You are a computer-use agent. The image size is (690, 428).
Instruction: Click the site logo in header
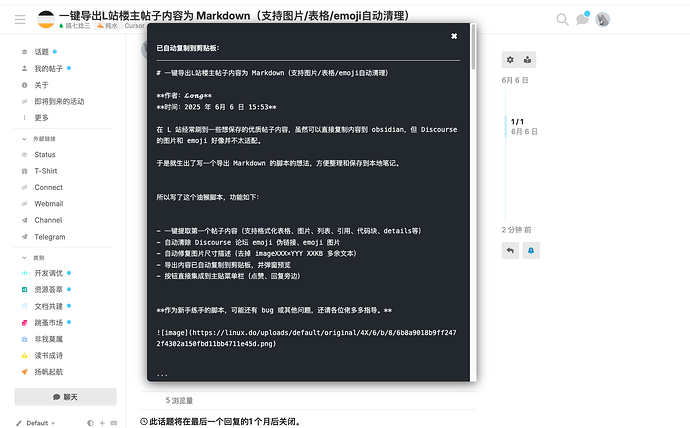coord(46,19)
